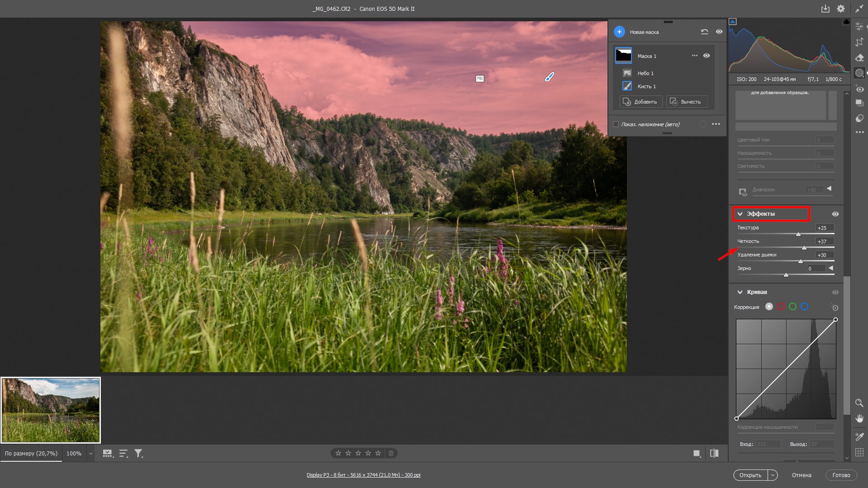The height and width of the screenshot is (488, 868).
Task: Hide Маска 1 using its eye icon
Action: pos(707,56)
